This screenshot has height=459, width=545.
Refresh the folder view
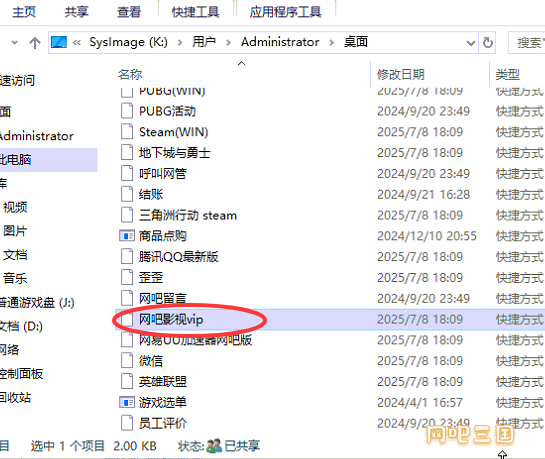(x=488, y=43)
